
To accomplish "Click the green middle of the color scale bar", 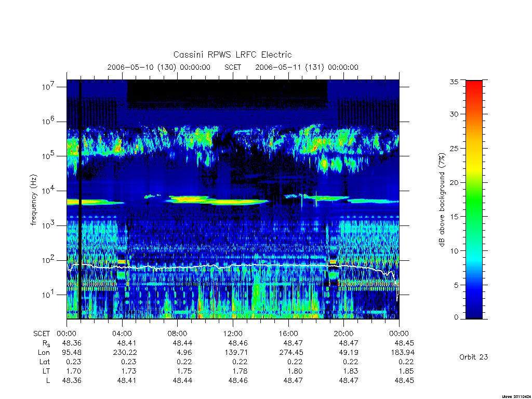I will [x=474, y=200].
